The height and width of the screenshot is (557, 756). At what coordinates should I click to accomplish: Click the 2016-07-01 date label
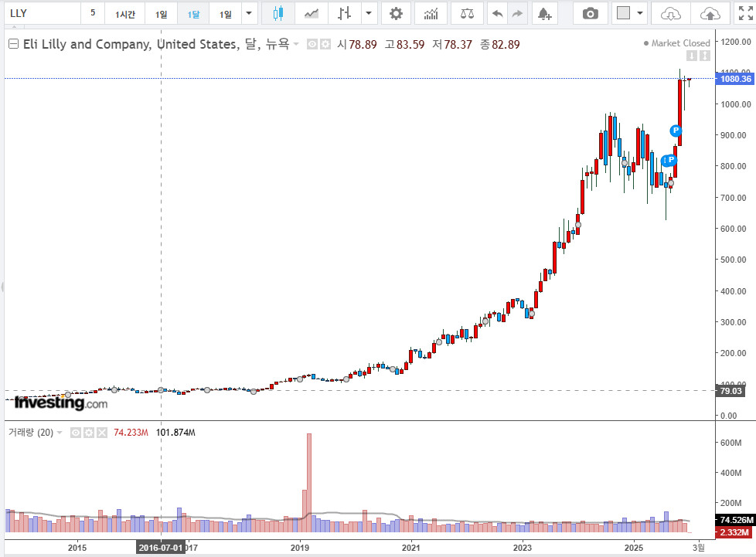pos(161,548)
